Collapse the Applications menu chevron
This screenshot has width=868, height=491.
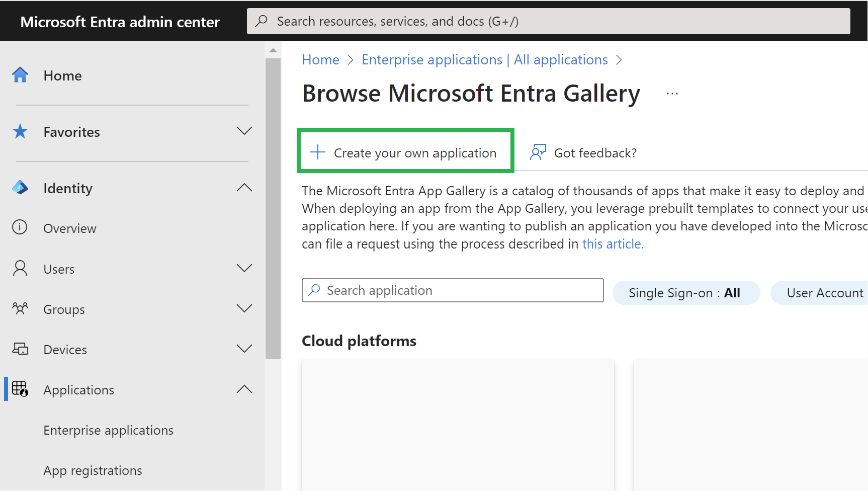point(244,389)
